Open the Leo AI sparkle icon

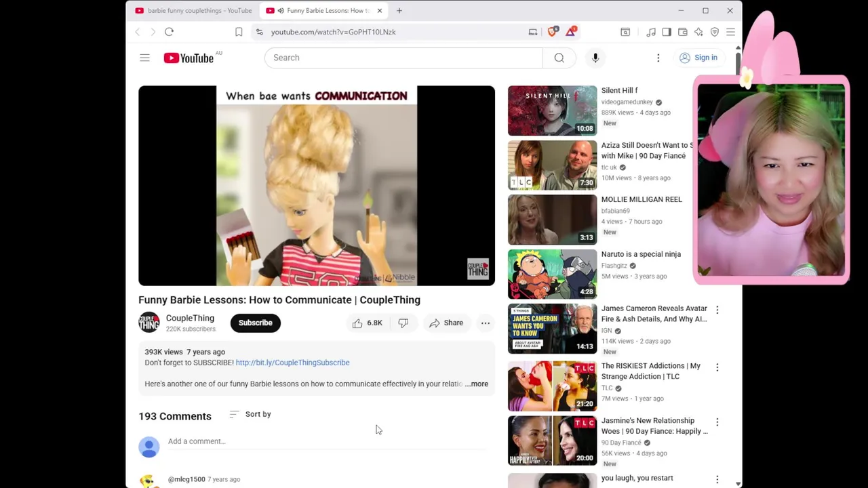(698, 32)
